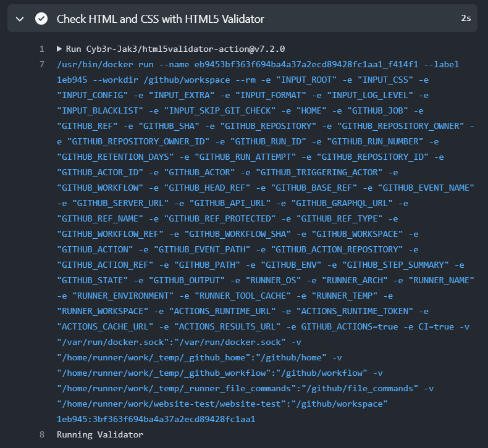Screen dimensions: 488x448
Task: Select the 'Run Cyb3r-Jak3/html5validator-action@v7.2.0' line
Action: point(175,49)
